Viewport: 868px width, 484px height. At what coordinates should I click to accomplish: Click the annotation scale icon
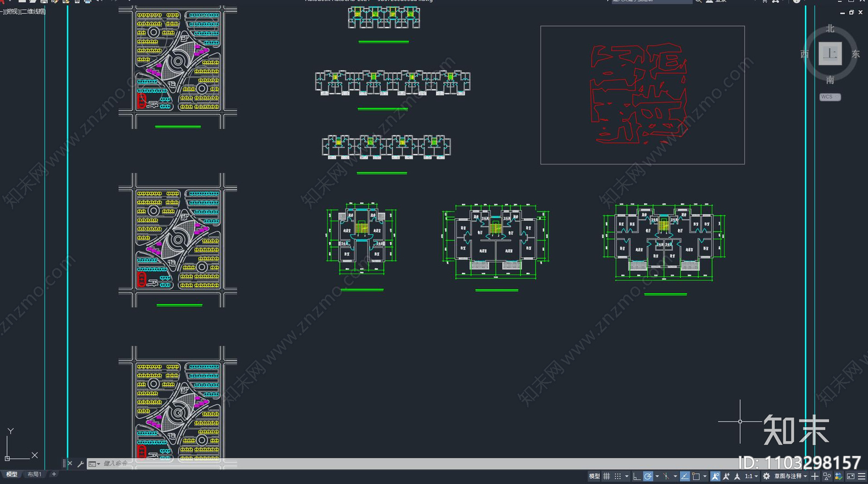tap(737, 476)
